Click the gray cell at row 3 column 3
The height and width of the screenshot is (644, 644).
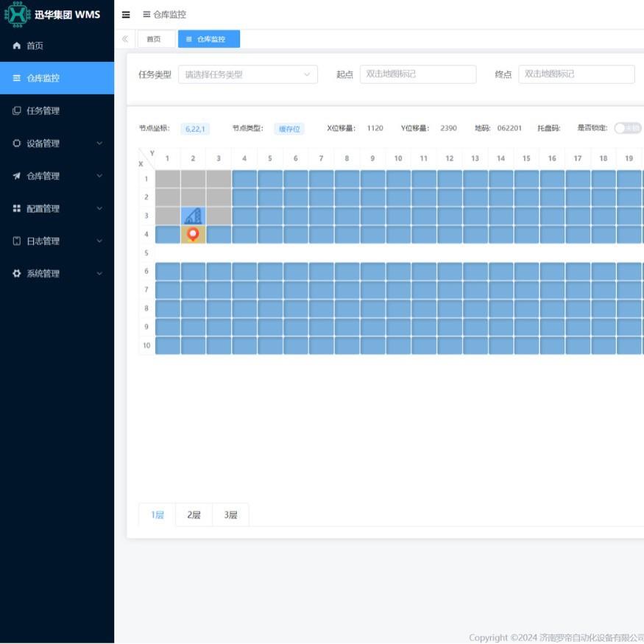[x=219, y=216]
